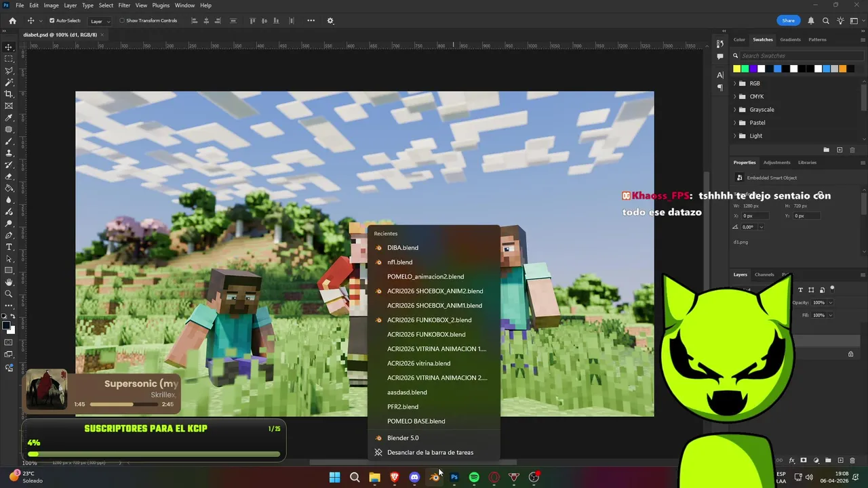Open the workspace switcher dropdown
Viewport: 868px width, 488px height.
(x=854, y=21)
